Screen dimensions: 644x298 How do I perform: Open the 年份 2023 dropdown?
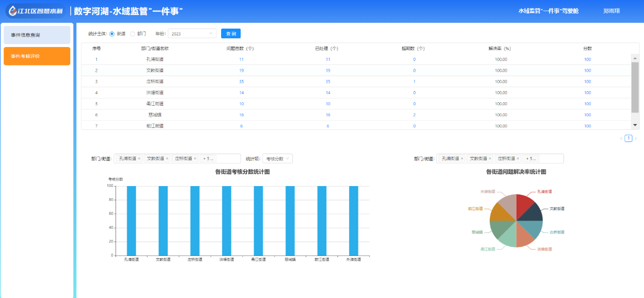192,34
